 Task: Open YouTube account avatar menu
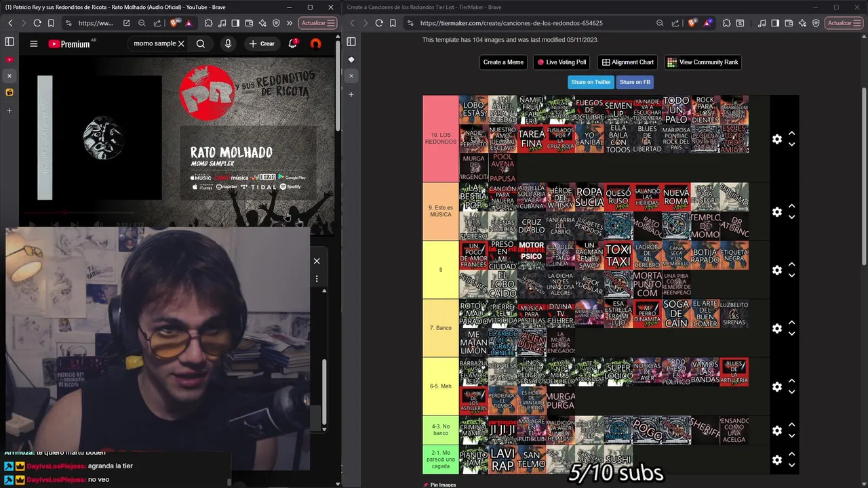(x=315, y=43)
